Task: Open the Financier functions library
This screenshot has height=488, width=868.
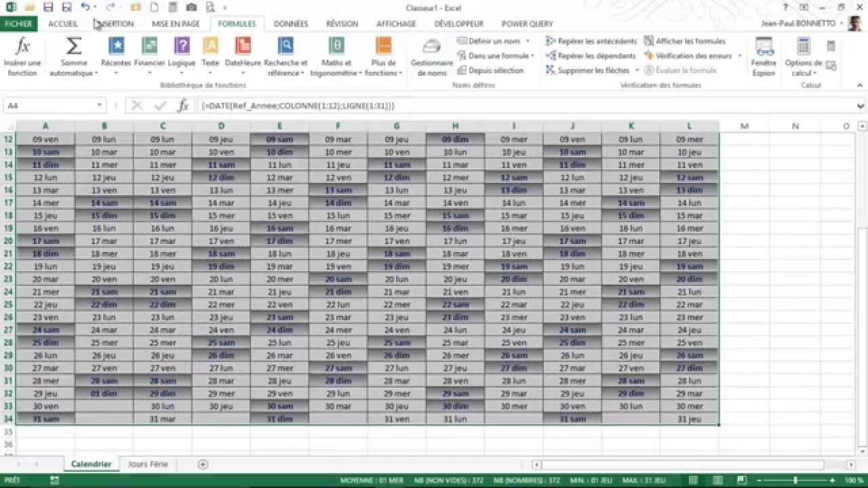Action: [x=149, y=56]
